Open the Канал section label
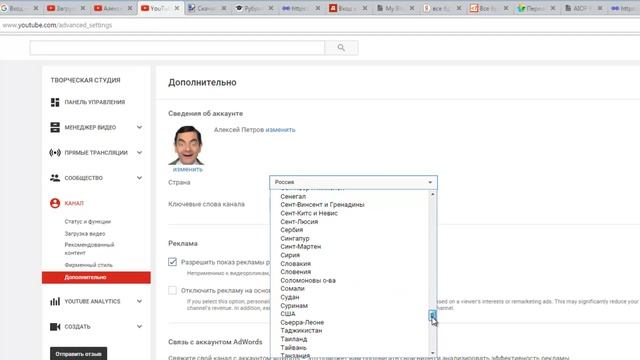 [x=74, y=203]
